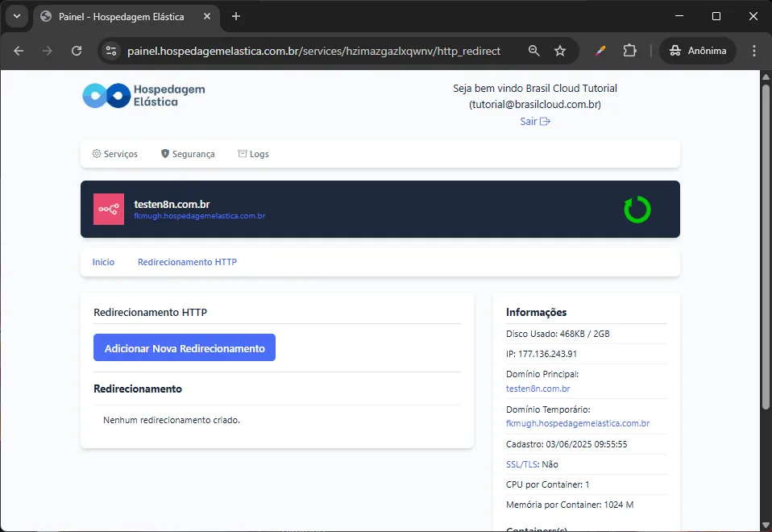The width and height of the screenshot is (772, 532).
Task: Click 'CPU por Container: 1' text
Action: coord(547,484)
